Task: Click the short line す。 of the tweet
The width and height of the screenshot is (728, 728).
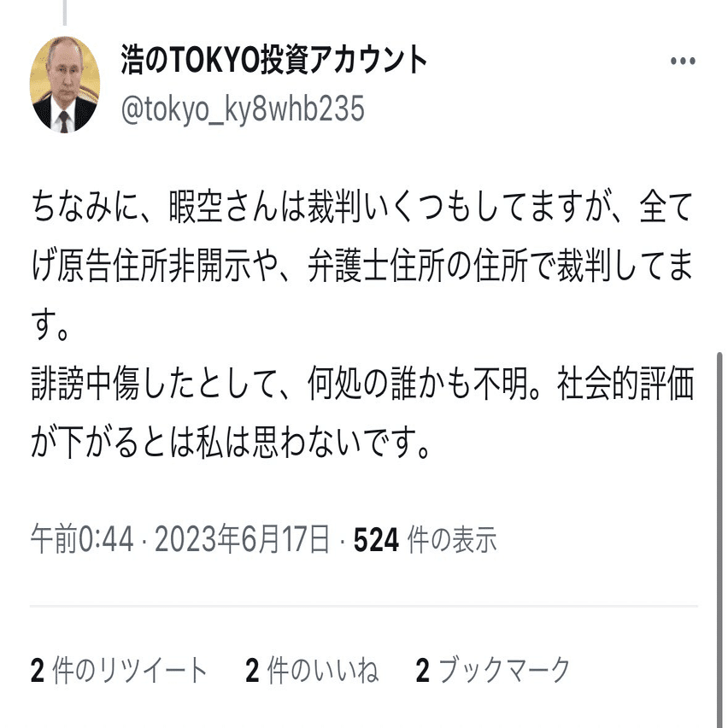Action: [50, 325]
